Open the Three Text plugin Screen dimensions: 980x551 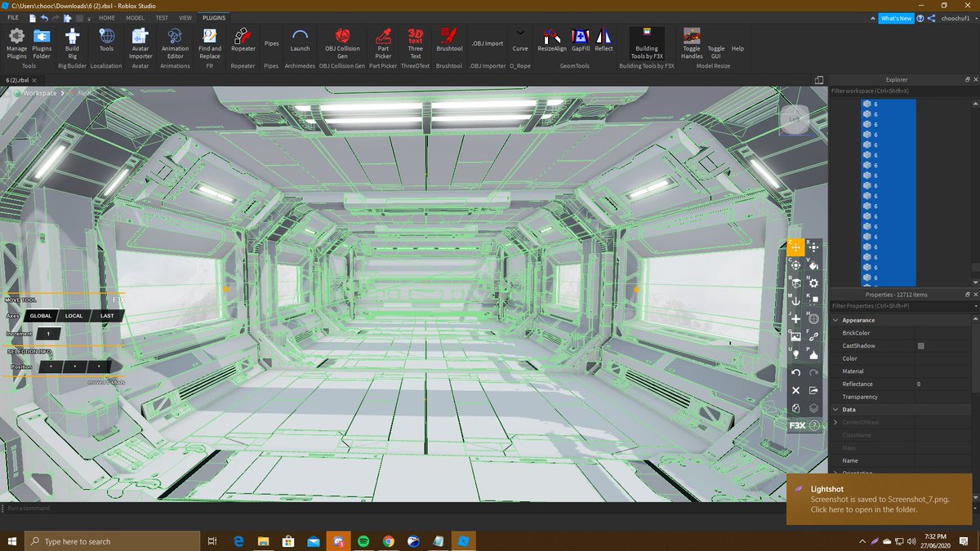[x=416, y=42]
